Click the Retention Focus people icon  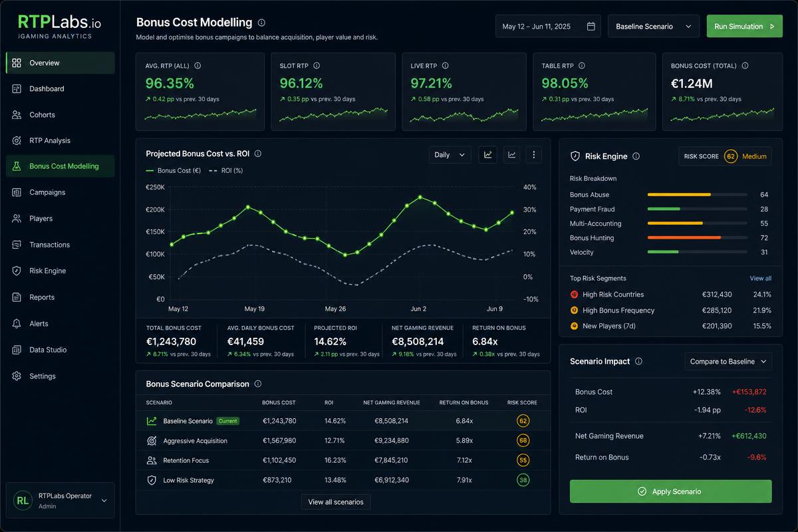tap(152, 460)
